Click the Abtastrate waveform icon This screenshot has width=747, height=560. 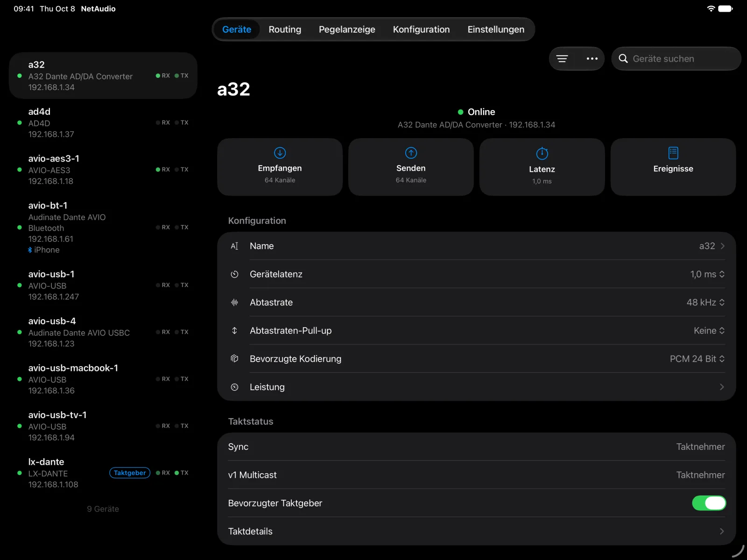pos(234,302)
